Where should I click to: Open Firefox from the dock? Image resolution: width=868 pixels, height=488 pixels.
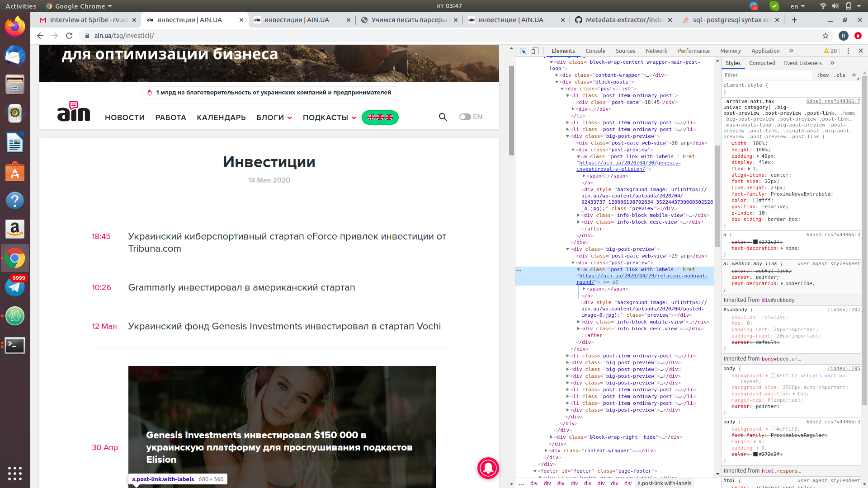pos(15,27)
